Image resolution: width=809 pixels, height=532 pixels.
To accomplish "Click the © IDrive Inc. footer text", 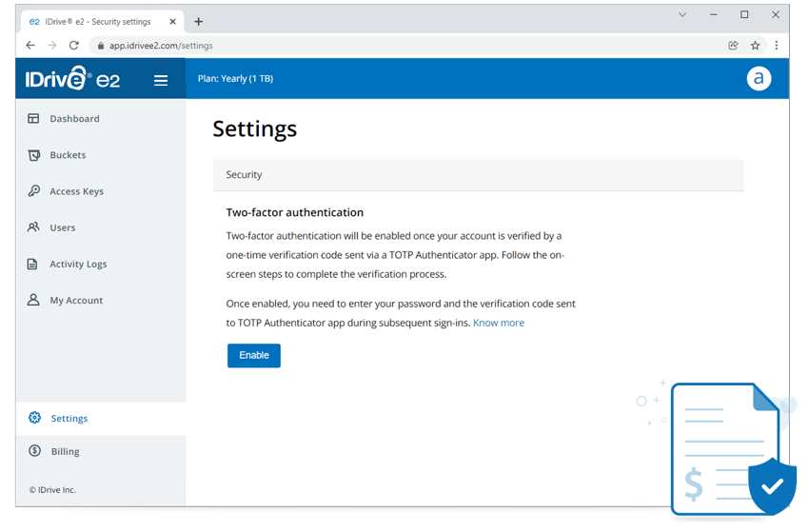I will tap(52, 490).
